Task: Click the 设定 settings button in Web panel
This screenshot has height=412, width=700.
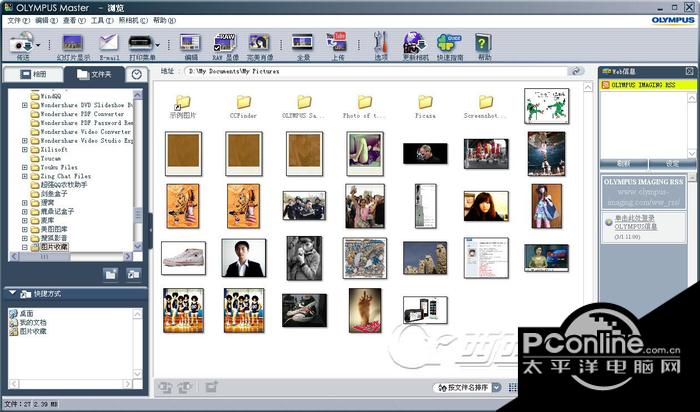Action: 672,164
